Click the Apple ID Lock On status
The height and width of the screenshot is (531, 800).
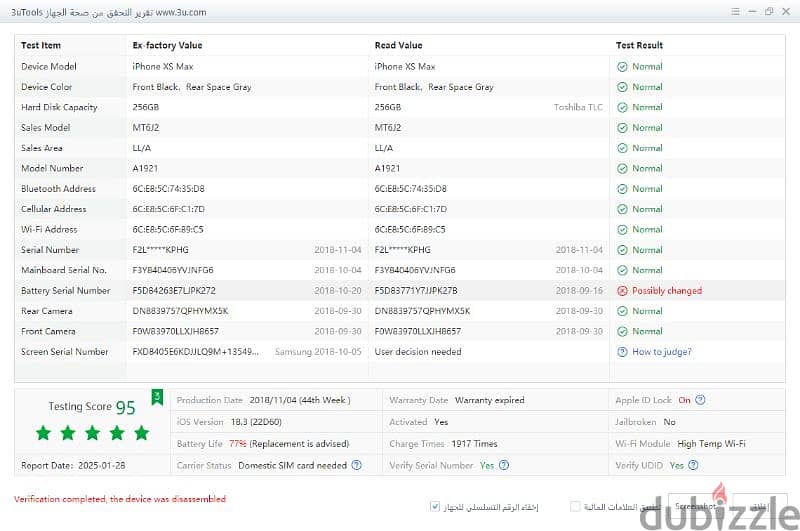tap(684, 400)
